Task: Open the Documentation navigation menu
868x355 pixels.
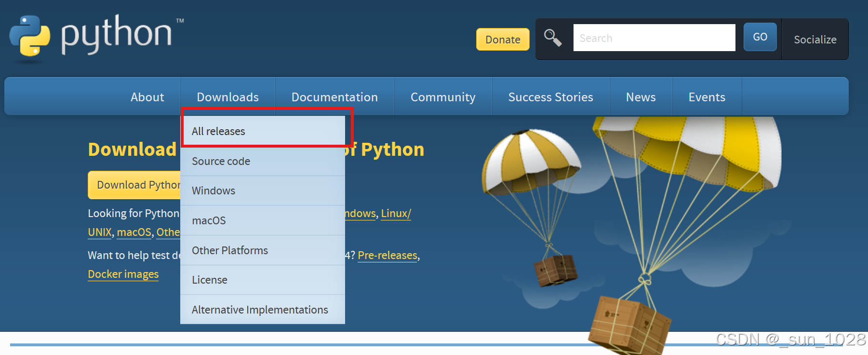Action: tap(334, 97)
